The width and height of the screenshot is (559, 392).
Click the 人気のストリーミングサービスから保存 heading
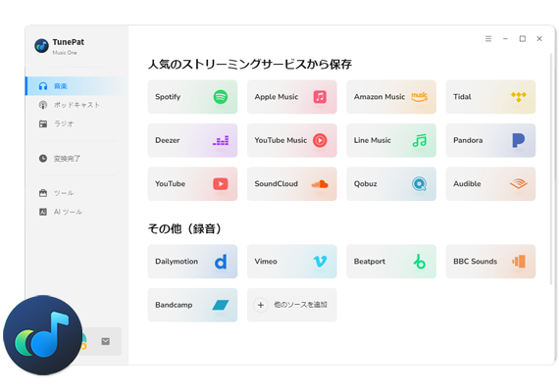tap(250, 65)
